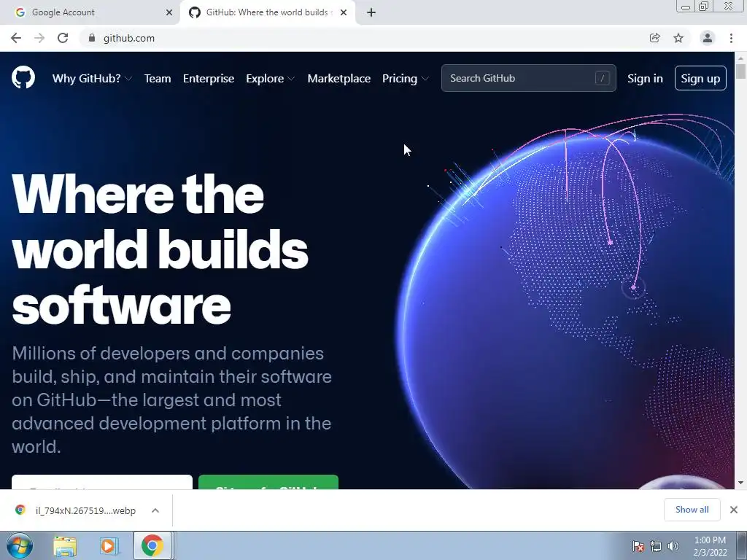This screenshot has width=747, height=560.
Task: Expand the Explore dropdown
Action: [x=270, y=79]
